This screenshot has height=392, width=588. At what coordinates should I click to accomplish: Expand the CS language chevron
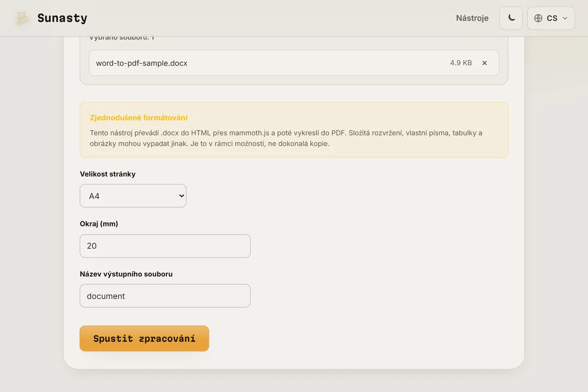[565, 18]
